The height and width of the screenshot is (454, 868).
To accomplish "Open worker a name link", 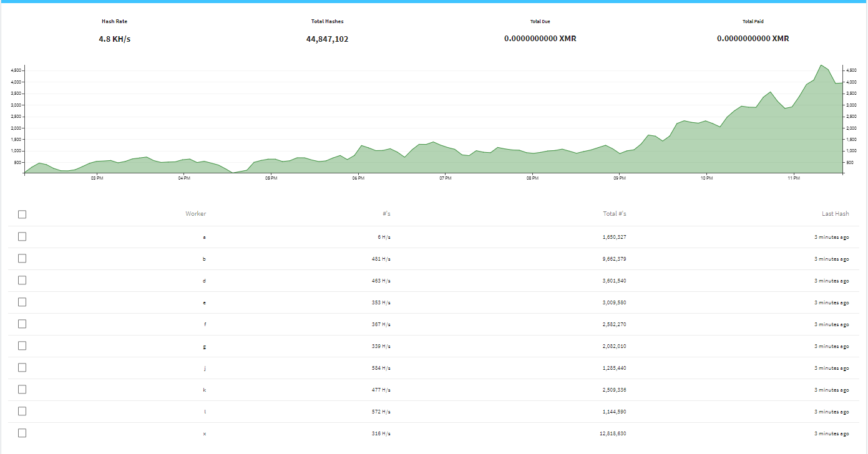I will tap(205, 238).
